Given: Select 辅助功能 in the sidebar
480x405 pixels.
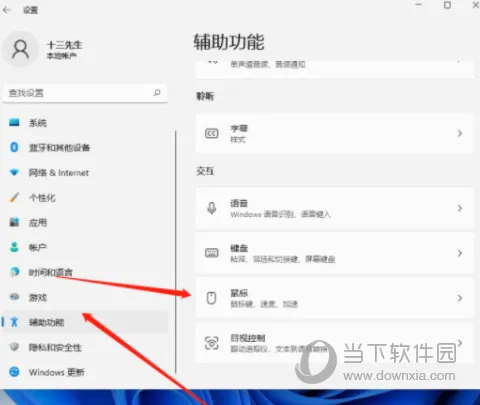Looking at the screenshot, I should (x=85, y=322).
